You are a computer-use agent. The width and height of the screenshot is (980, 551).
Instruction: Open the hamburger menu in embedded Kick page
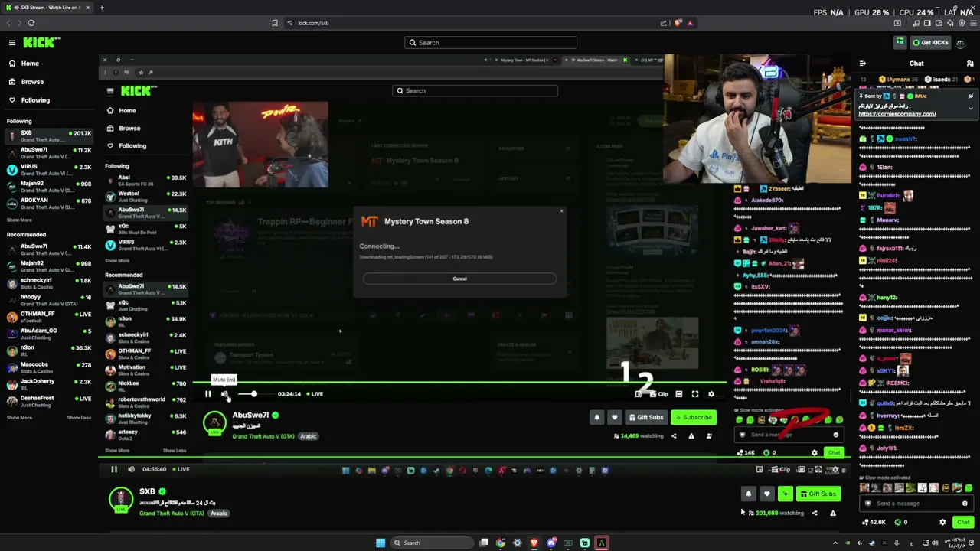(x=110, y=91)
